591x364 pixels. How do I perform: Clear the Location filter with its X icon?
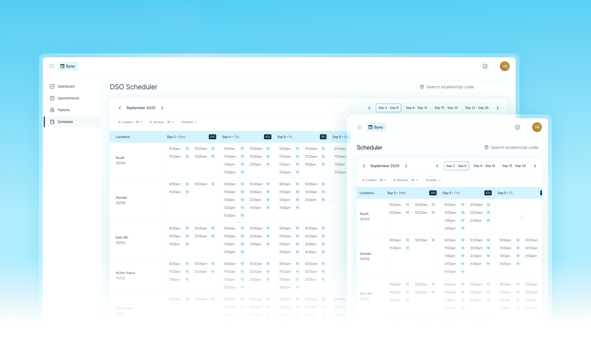coord(119,122)
